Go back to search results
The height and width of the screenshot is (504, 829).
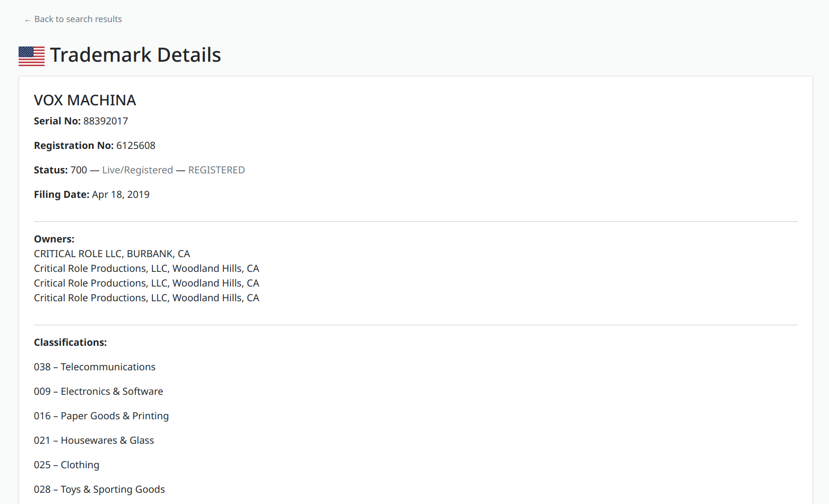(x=78, y=19)
